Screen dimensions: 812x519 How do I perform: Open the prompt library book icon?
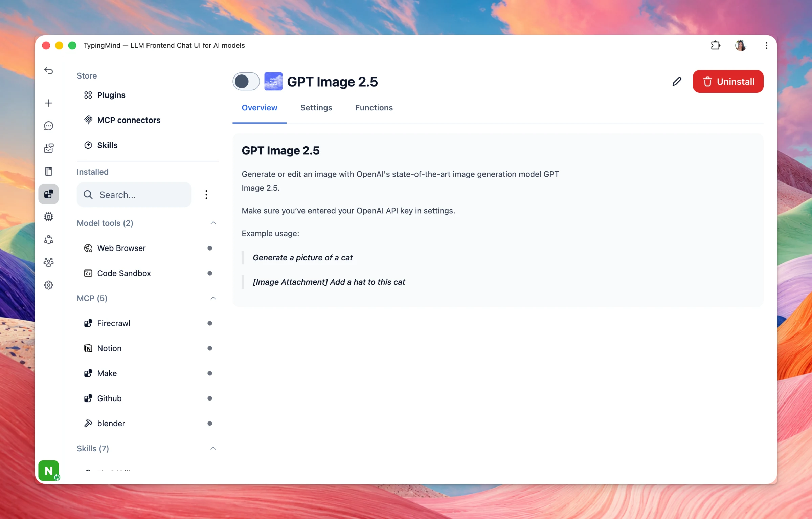tap(49, 171)
